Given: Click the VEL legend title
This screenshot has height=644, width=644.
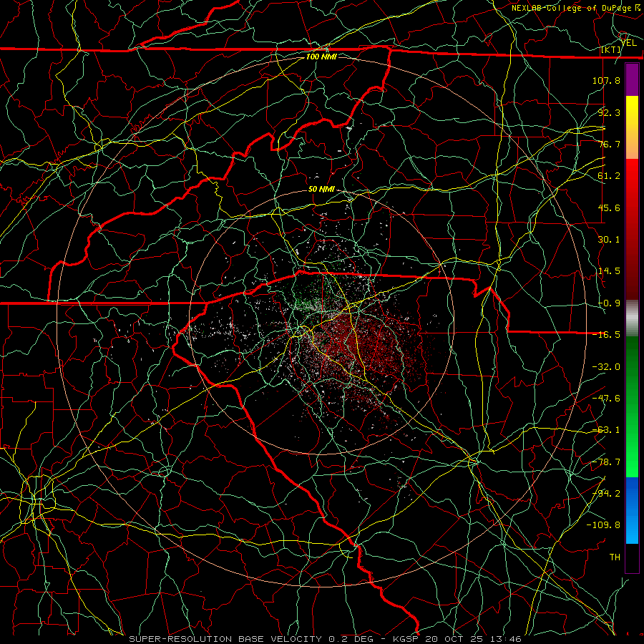Looking at the screenshot, I should [629, 42].
